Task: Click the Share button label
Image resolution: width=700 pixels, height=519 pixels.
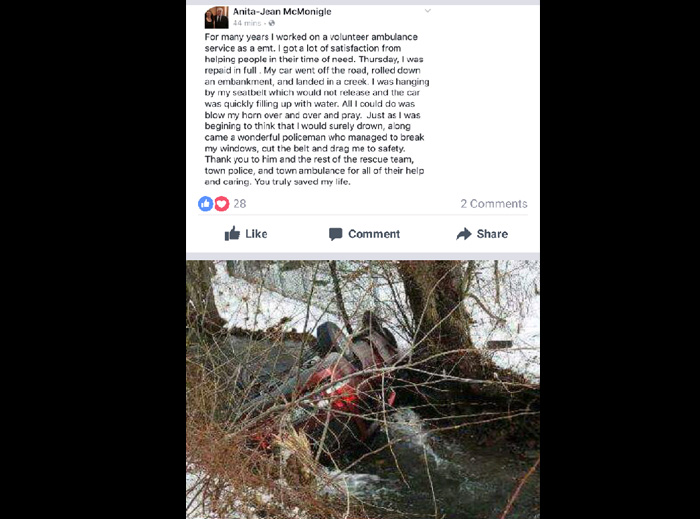Action: pyautogui.click(x=492, y=234)
